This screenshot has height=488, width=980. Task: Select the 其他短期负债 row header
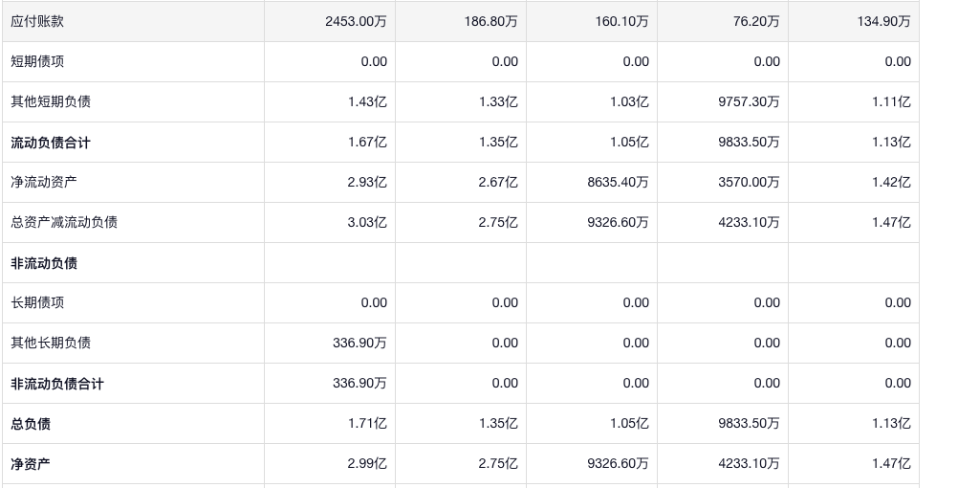52,101
